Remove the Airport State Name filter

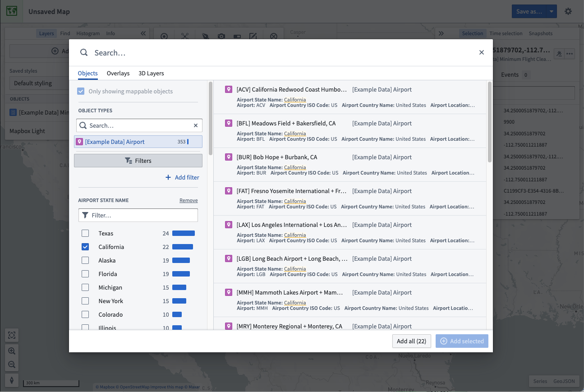point(189,200)
